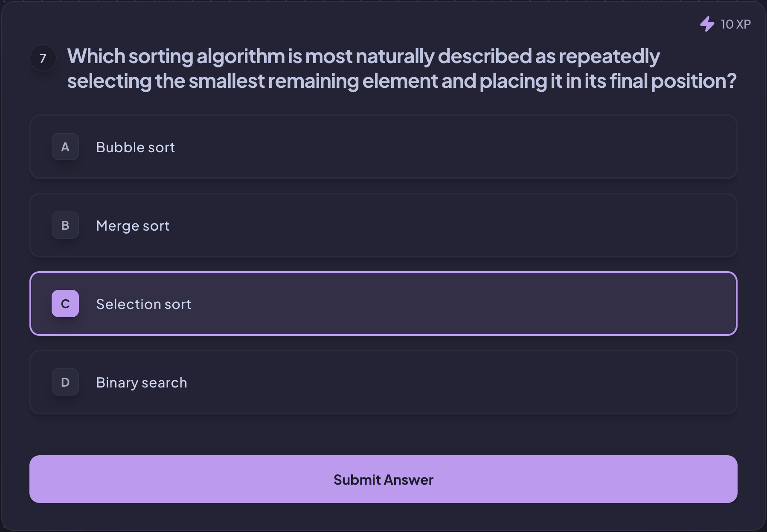This screenshot has height=532, width=767.
Task: Click the 'Binary search' text label
Action: click(x=142, y=383)
